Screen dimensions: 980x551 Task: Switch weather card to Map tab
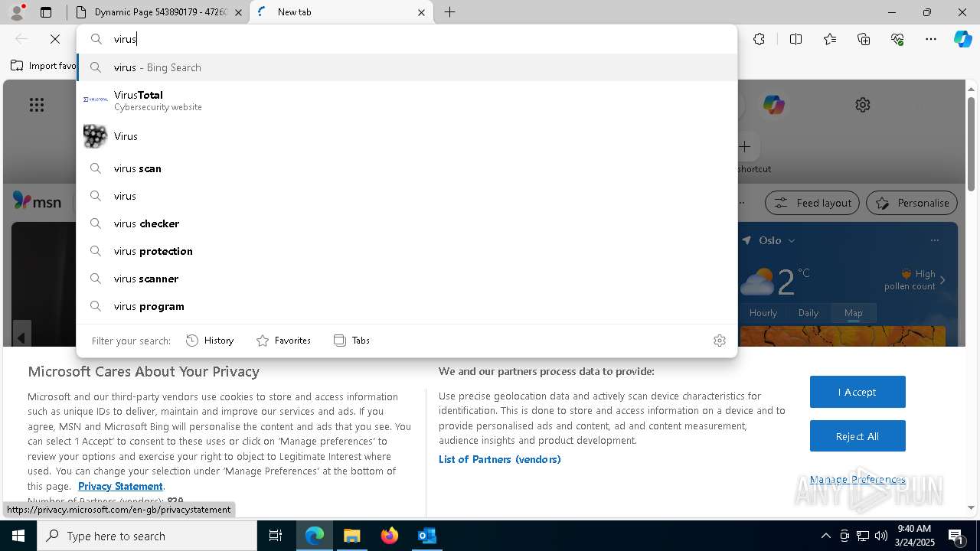click(854, 313)
